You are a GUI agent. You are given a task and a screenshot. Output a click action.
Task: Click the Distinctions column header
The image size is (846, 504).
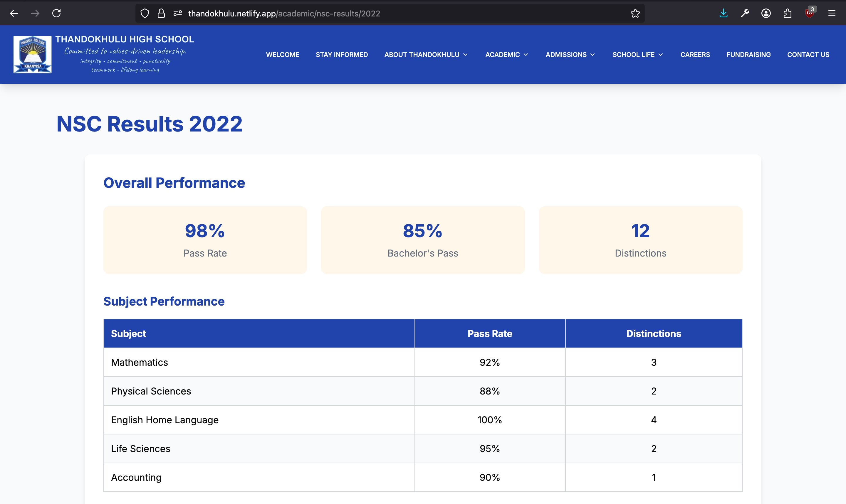(x=653, y=333)
